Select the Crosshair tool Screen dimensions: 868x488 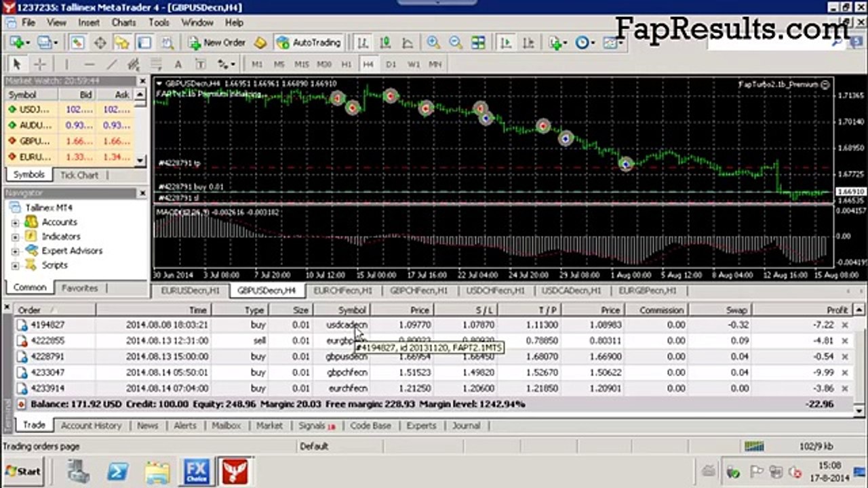pyautogui.click(x=39, y=64)
